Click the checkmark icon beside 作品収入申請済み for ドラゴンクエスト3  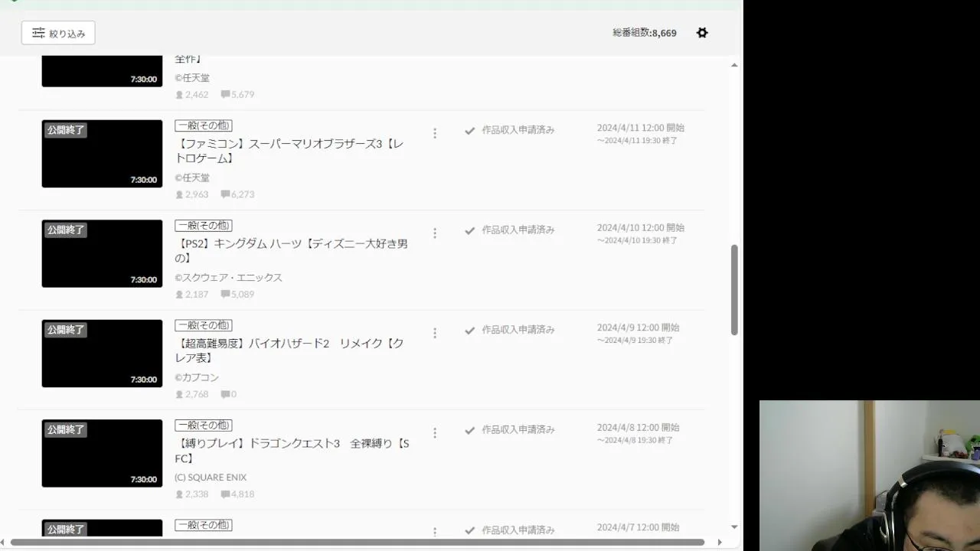coord(470,430)
